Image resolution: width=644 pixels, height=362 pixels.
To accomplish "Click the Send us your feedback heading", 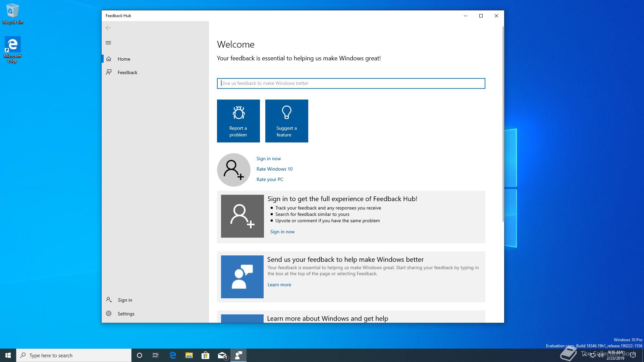I will pyautogui.click(x=345, y=259).
